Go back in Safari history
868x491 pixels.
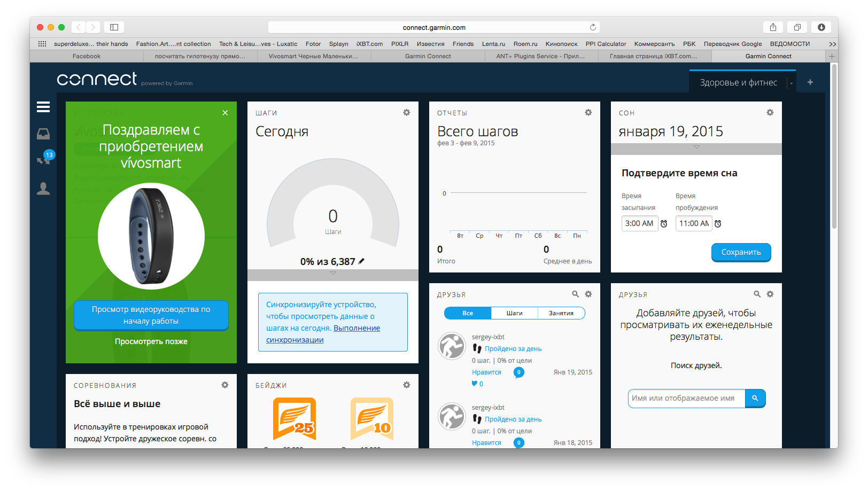point(79,27)
